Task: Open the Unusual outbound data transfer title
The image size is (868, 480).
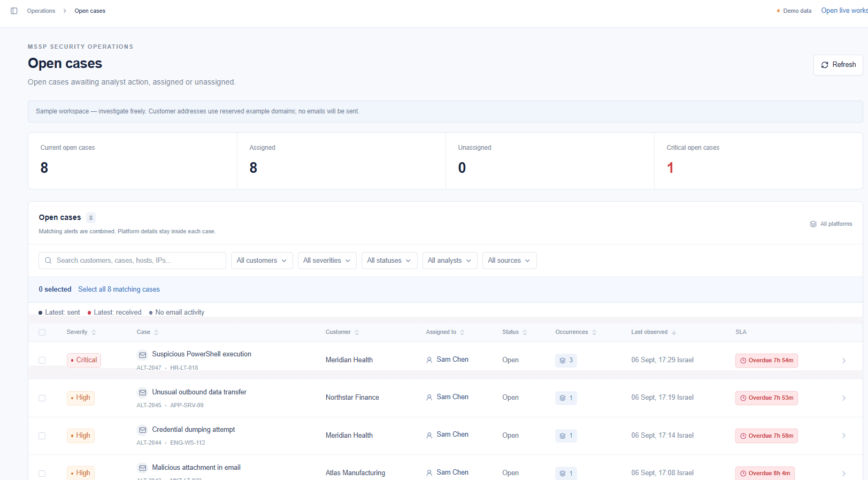Action: 199,392
